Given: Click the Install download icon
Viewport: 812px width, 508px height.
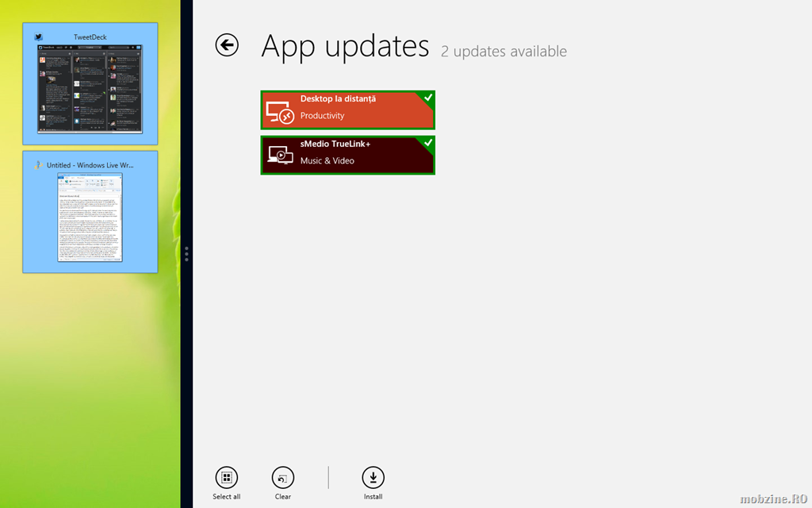Looking at the screenshot, I should (373, 478).
